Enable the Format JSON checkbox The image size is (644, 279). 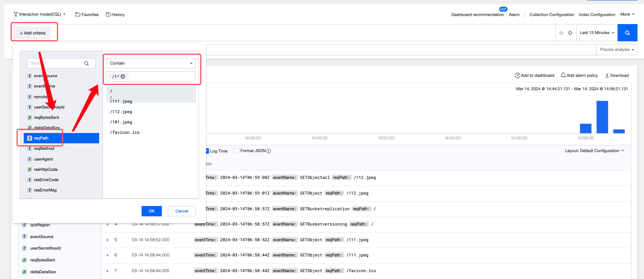click(236, 151)
